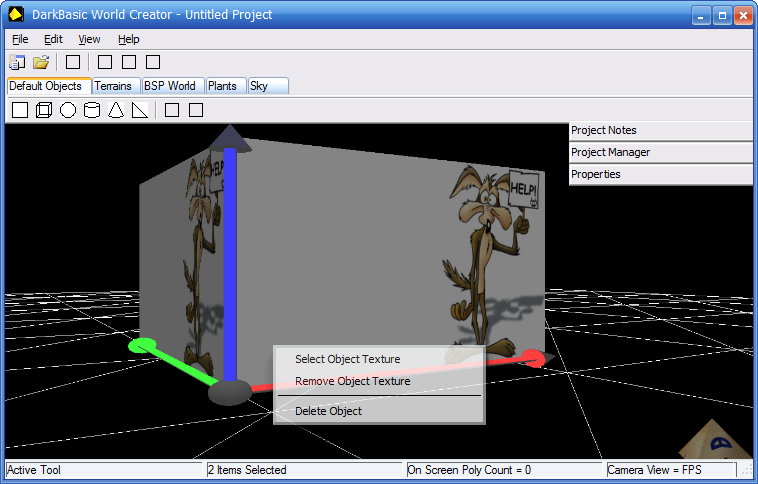Choose Delete Object from context menu
This screenshot has width=758, height=484.
[x=379, y=411]
